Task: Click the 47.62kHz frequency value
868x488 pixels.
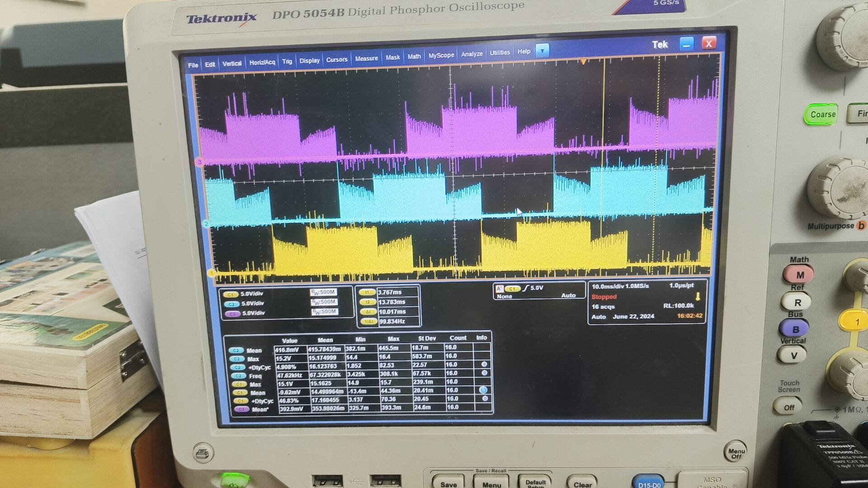Action: 290,375
